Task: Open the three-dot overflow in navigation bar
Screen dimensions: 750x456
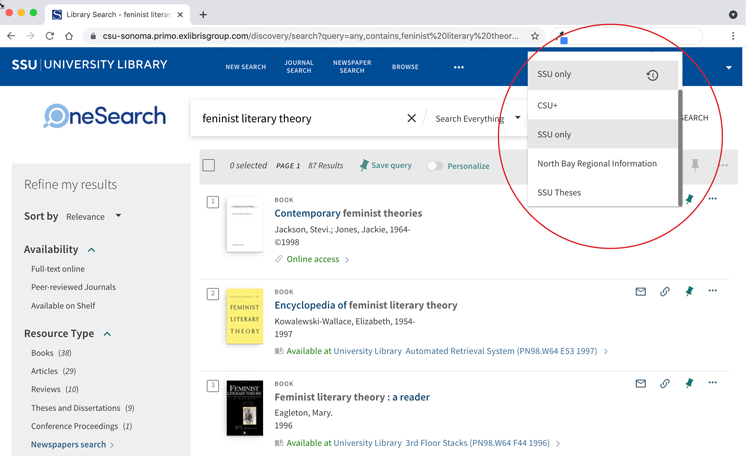Action: click(x=459, y=67)
